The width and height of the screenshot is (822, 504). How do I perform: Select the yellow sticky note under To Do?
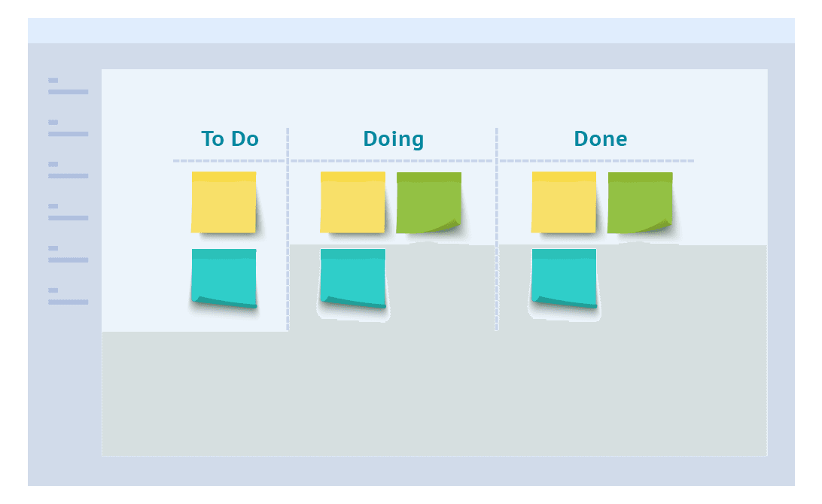tap(224, 202)
